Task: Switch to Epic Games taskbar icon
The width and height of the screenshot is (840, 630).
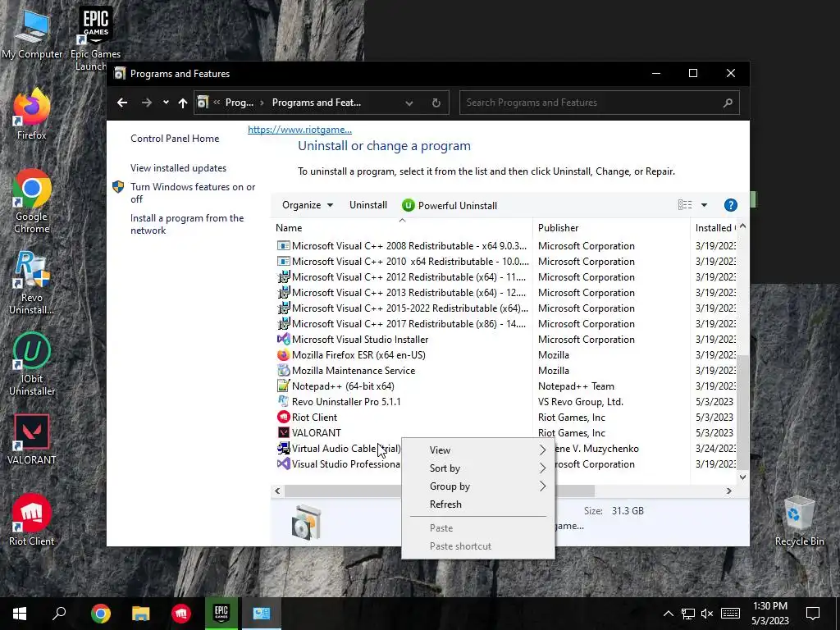Action: (221, 614)
